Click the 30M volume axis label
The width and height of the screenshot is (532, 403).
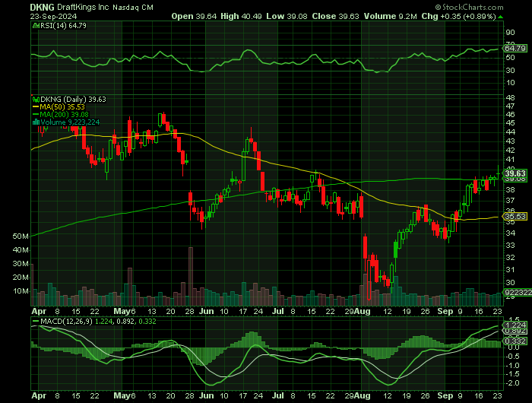point(21,264)
